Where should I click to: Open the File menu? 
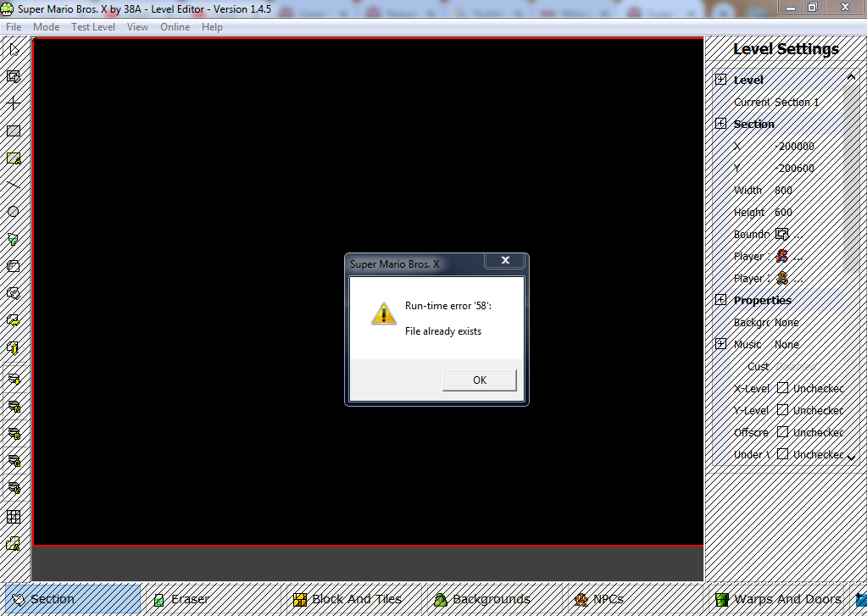pyautogui.click(x=14, y=27)
